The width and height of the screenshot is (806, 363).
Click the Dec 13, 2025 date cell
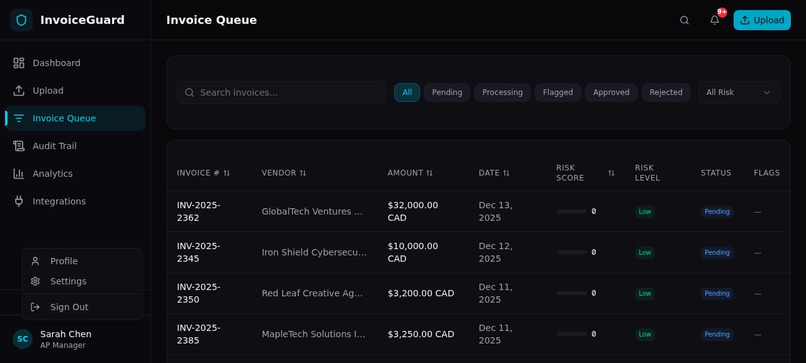coord(496,211)
